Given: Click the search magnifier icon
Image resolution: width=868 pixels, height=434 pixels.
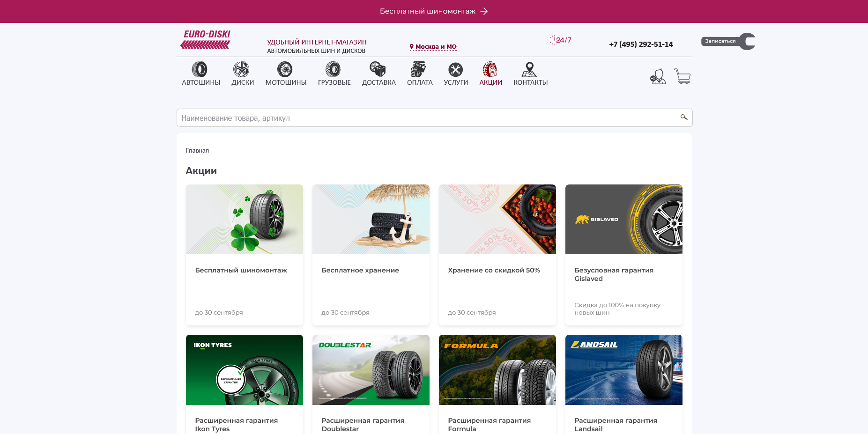Looking at the screenshot, I should click(x=684, y=117).
